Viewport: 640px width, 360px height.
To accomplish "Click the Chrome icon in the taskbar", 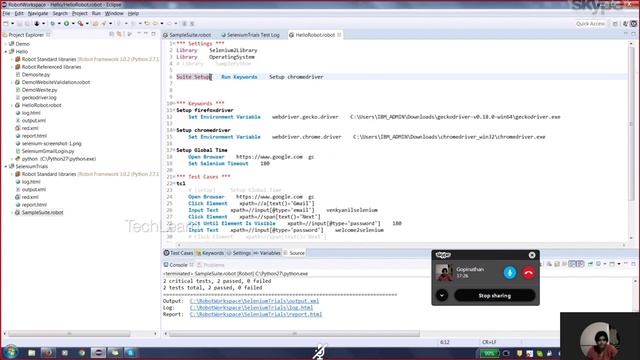I will [x=82, y=353].
